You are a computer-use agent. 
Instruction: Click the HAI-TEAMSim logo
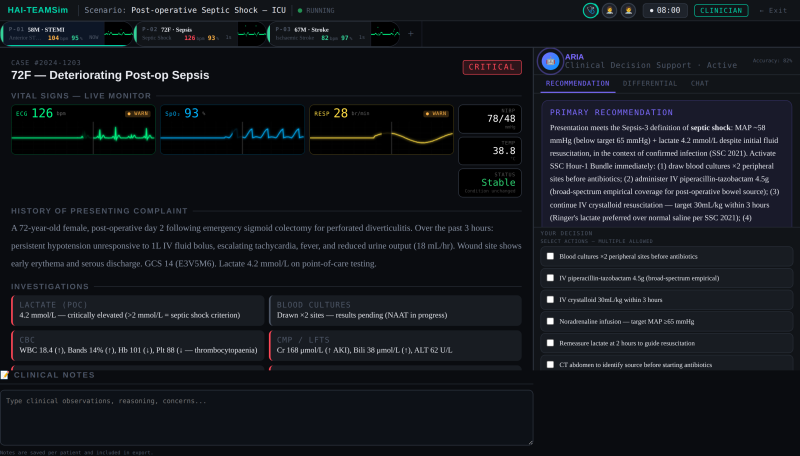pyautogui.click(x=37, y=10)
